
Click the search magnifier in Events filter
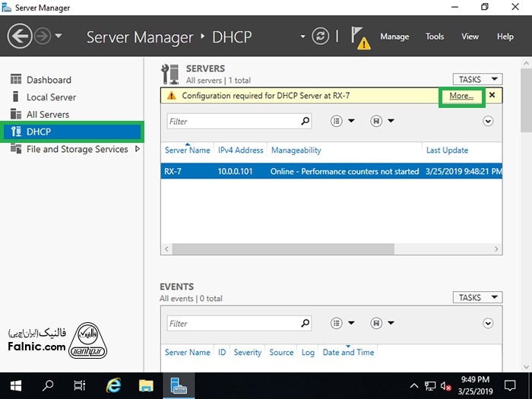306,323
